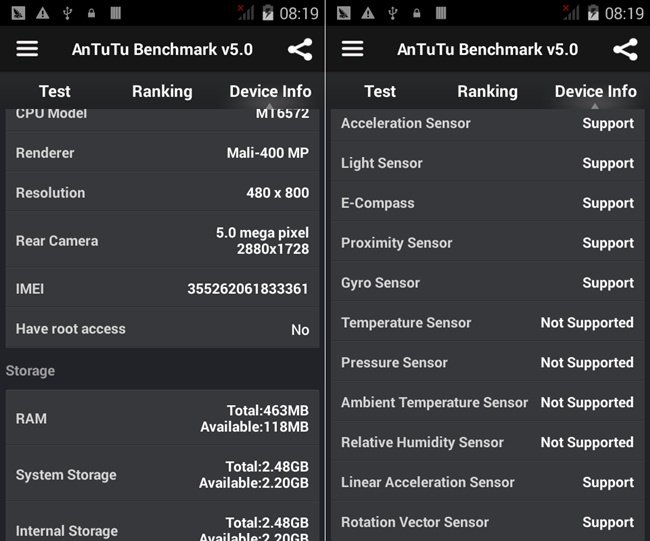This screenshot has width=650, height=541.
Task: Tap share icon on the right phone screen
Action: [x=625, y=49]
